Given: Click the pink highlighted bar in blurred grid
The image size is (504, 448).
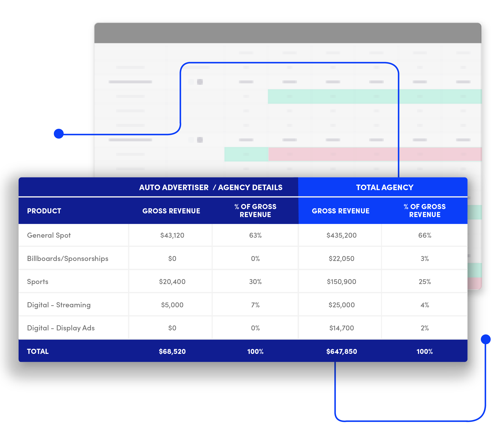Looking at the screenshot, I should (x=333, y=154).
